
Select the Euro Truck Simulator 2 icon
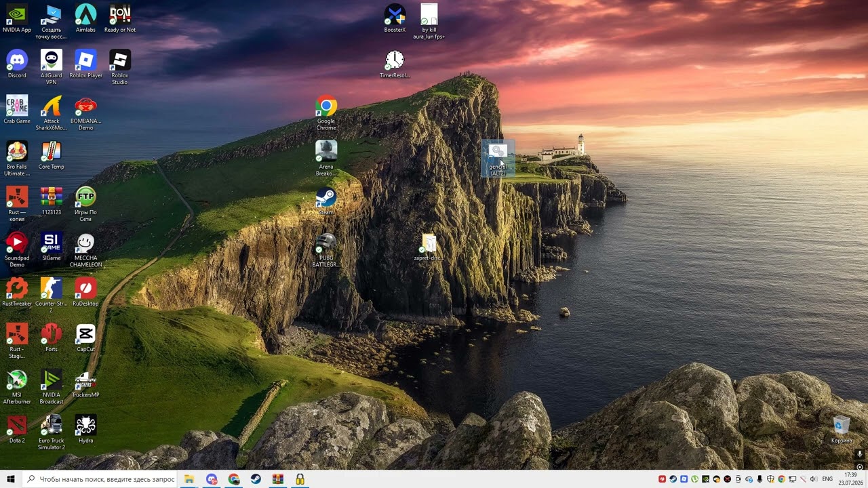pyautogui.click(x=52, y=431)
